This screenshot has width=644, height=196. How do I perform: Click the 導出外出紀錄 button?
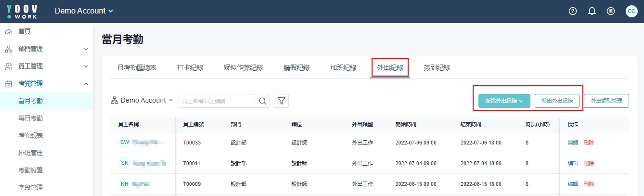pos(557,101)
